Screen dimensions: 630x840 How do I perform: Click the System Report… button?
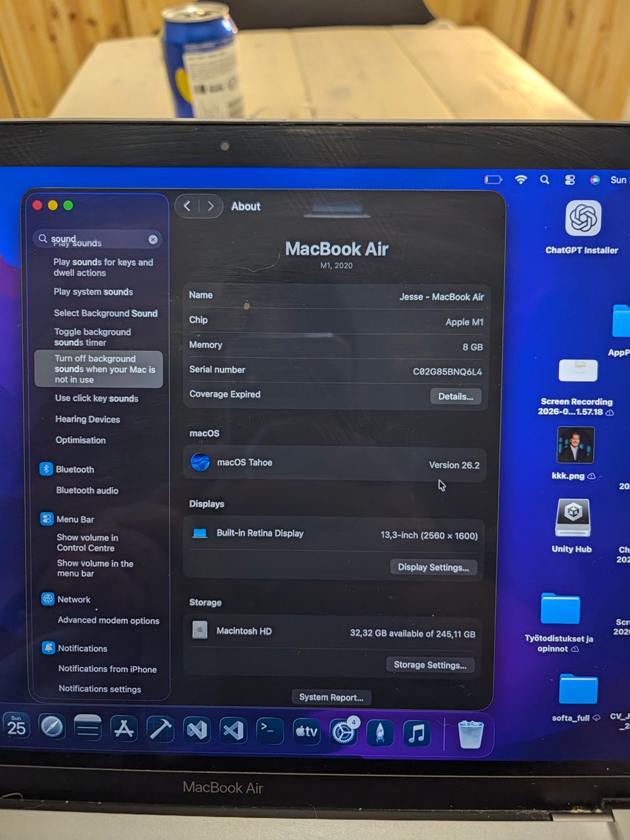[x=331, y=697]
